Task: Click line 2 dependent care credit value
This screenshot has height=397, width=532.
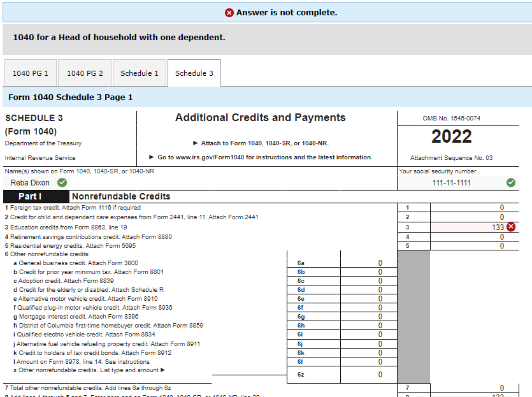Action: 474,217
